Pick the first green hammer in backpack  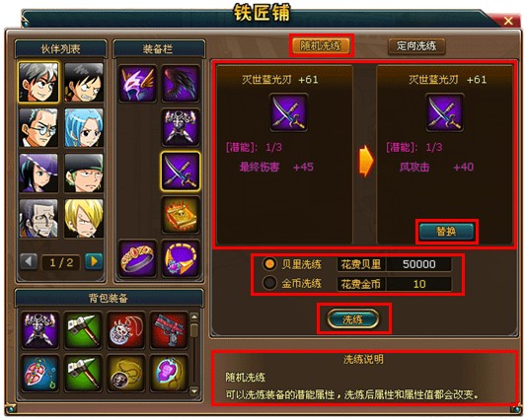[x=83, y=330]
